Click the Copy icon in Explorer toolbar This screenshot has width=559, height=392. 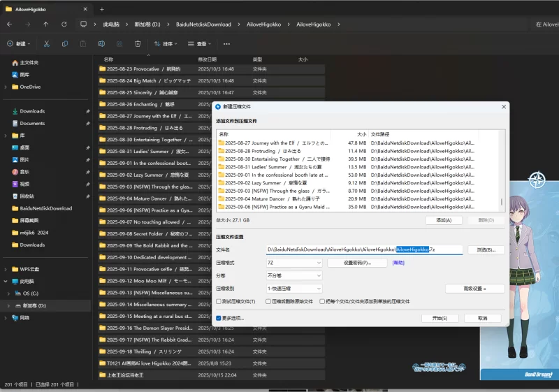pos(65,43)
